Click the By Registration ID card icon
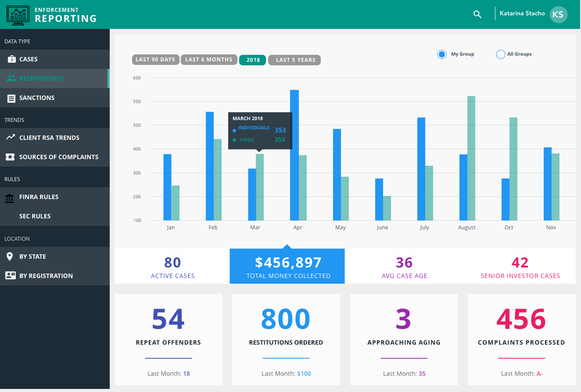 click(x=10, y=276)
